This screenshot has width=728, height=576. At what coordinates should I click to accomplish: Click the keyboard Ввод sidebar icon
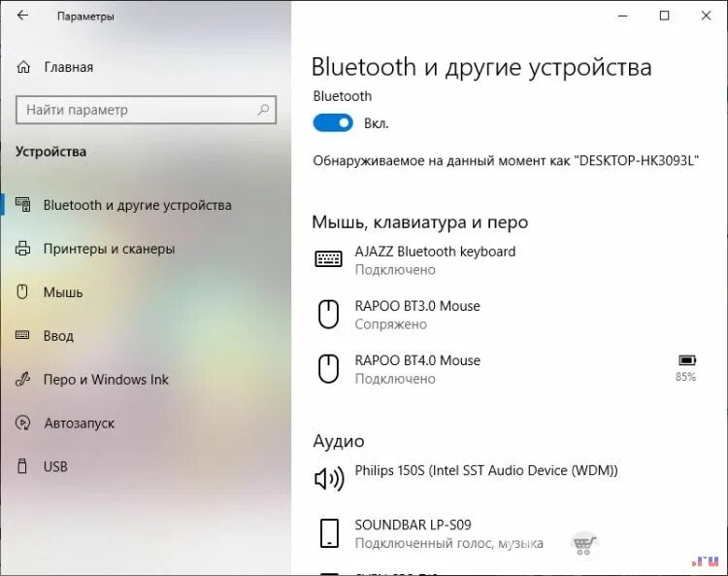click(x=22, y=335)
